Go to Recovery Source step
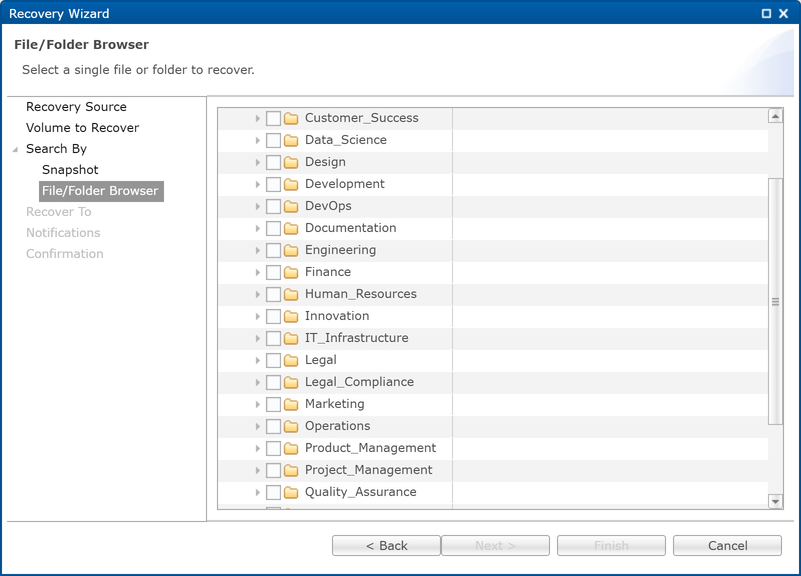The height and width of the screenshot is (576, 801). tap(76, 107)
